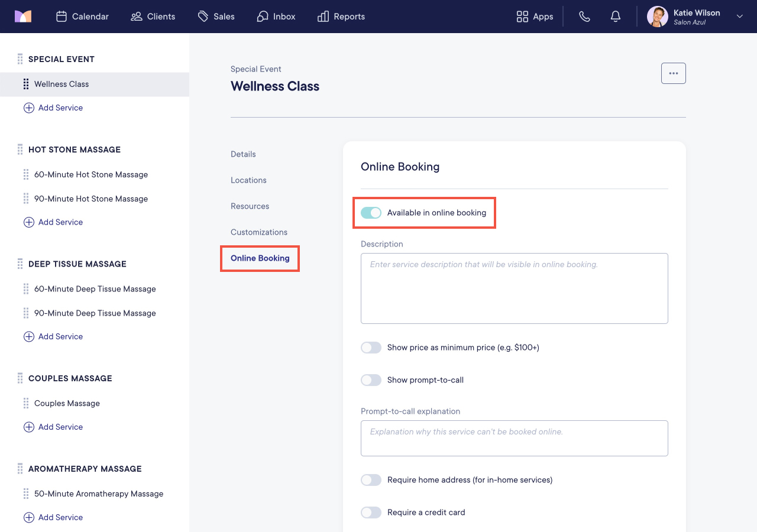Toggle Show price as minimum price

[x=371, y=348]
